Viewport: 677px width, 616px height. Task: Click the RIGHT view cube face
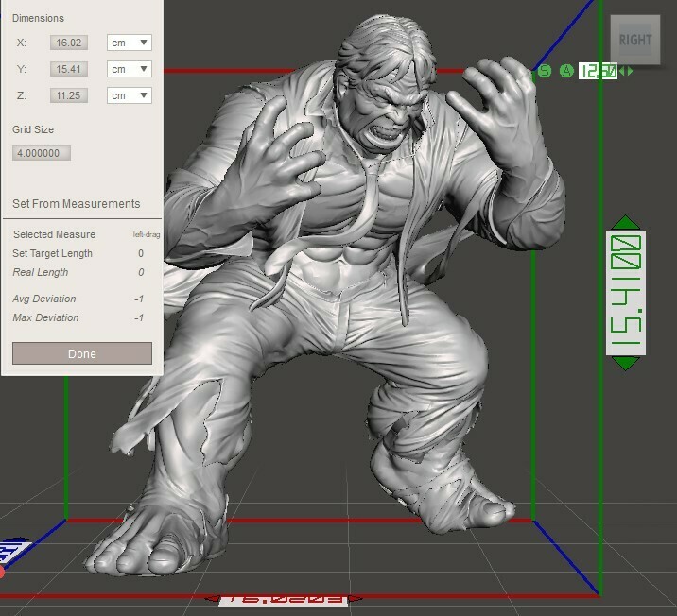[635, 40]
